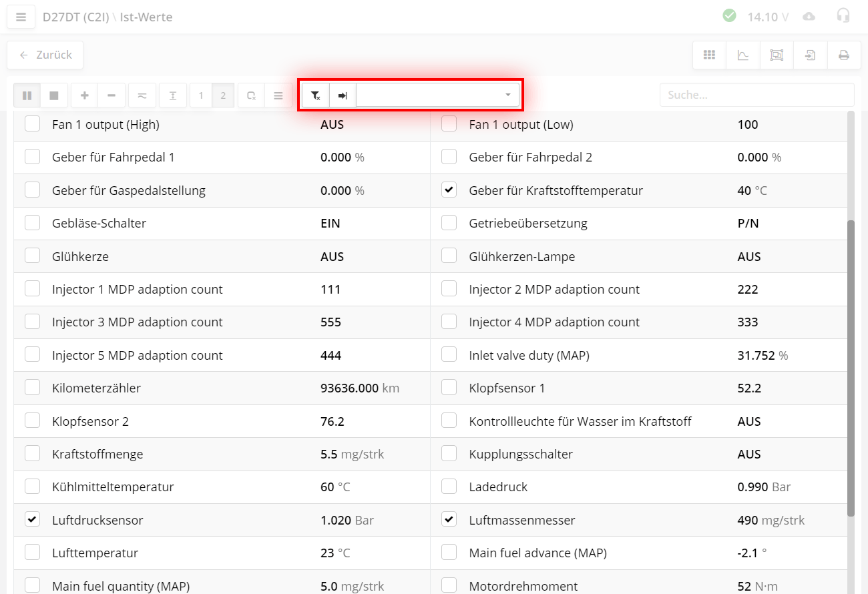Open the hamburger main menu

(x=21, y=17)
